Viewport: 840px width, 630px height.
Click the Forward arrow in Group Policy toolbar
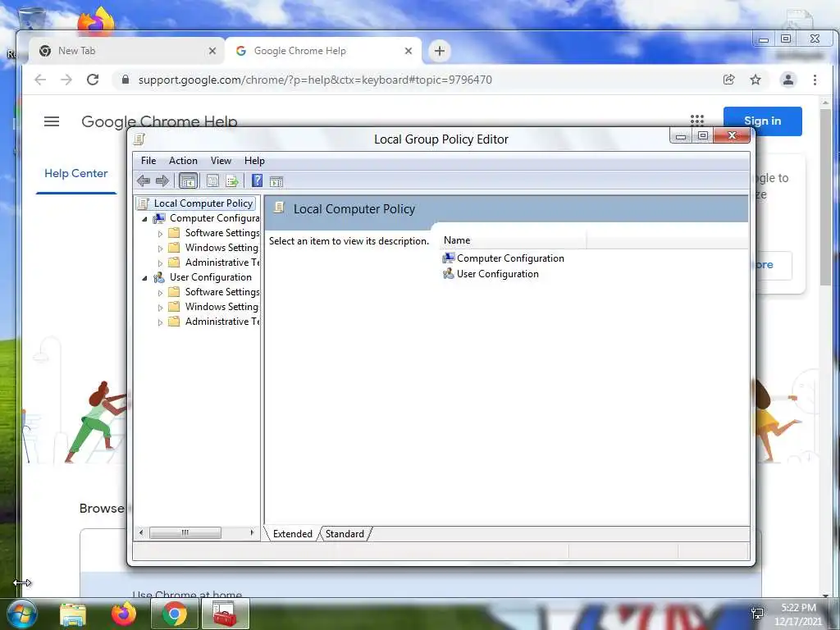click(162, 181)
